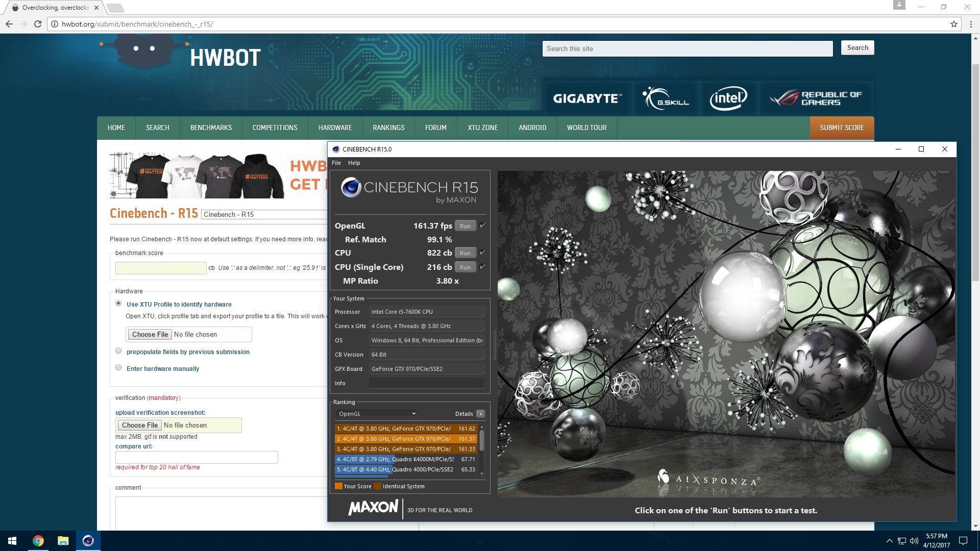
Task: Run the OpenGL benchmark
Action: tap(465, 226)
